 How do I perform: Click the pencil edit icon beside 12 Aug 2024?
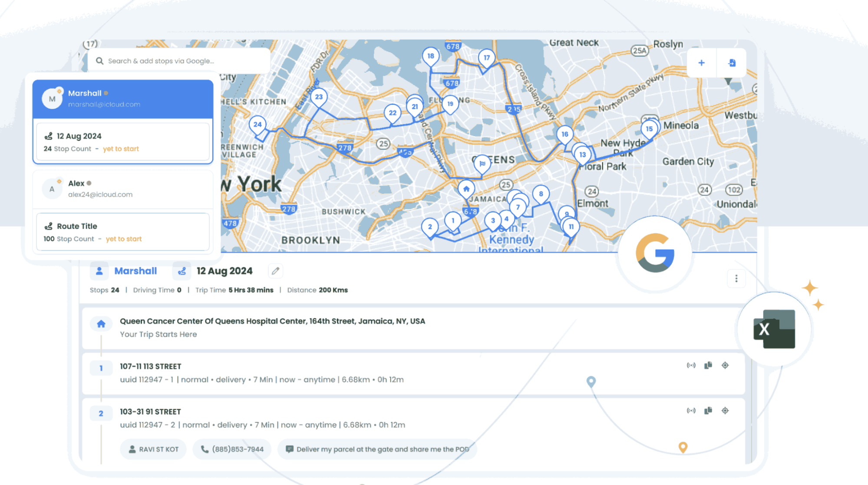tap(275, 271)
